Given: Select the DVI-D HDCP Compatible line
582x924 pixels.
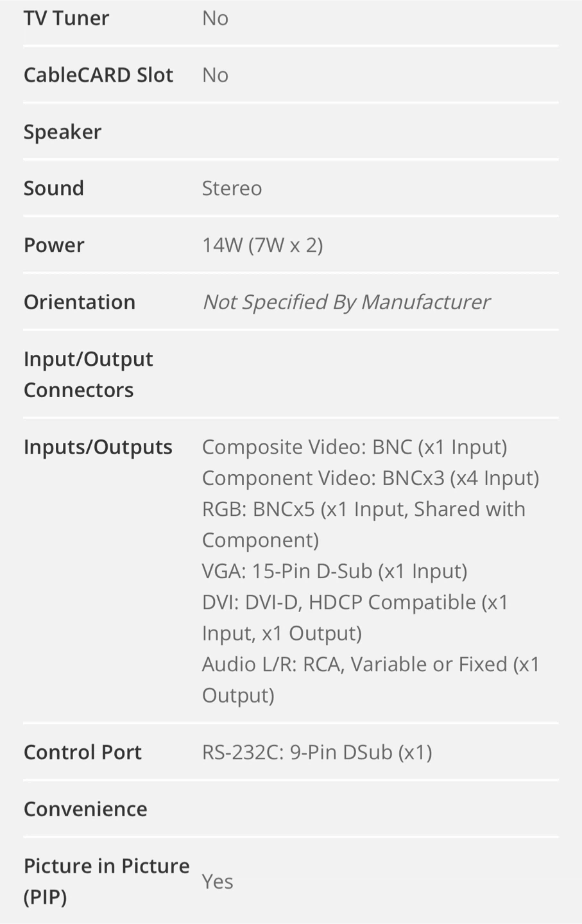Looking at the screenshot, I should pos(355,617).
